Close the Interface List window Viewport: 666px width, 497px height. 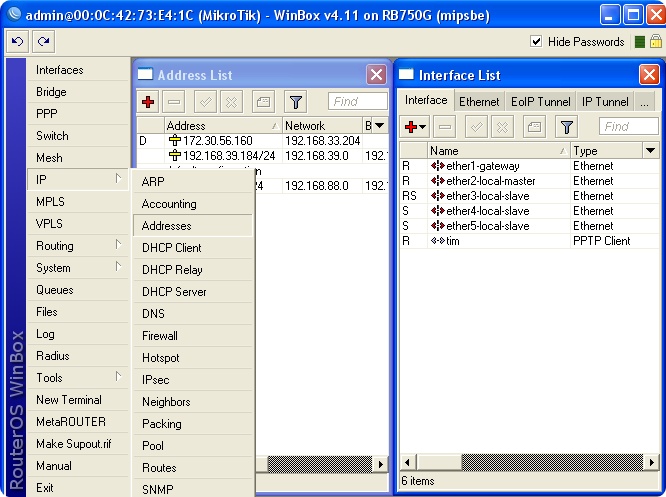[649, 75]
